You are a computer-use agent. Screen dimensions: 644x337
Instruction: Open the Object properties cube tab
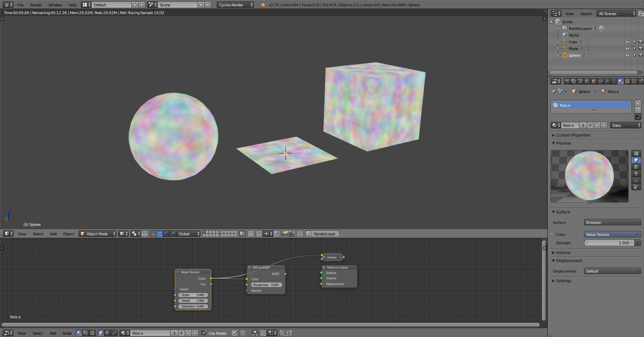tap(594, 81)
